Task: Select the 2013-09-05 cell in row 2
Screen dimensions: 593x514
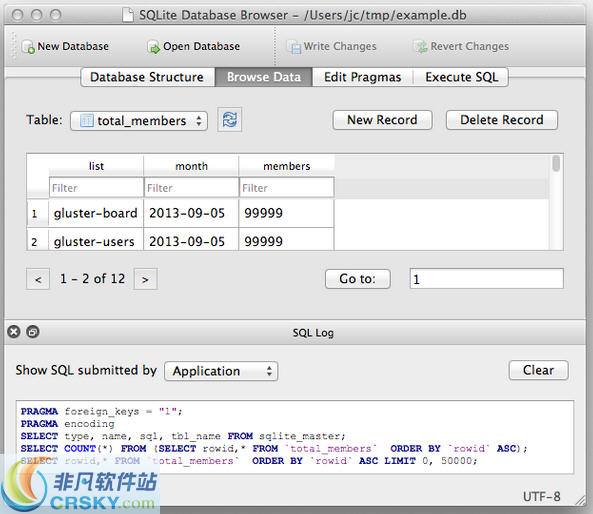Action: tap(191, 240)
